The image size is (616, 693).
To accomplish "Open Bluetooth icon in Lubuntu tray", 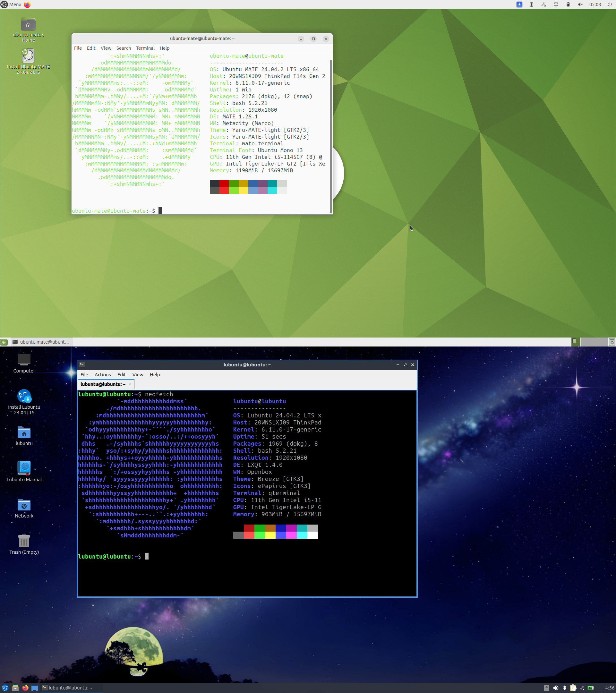I will coord(564,688).
